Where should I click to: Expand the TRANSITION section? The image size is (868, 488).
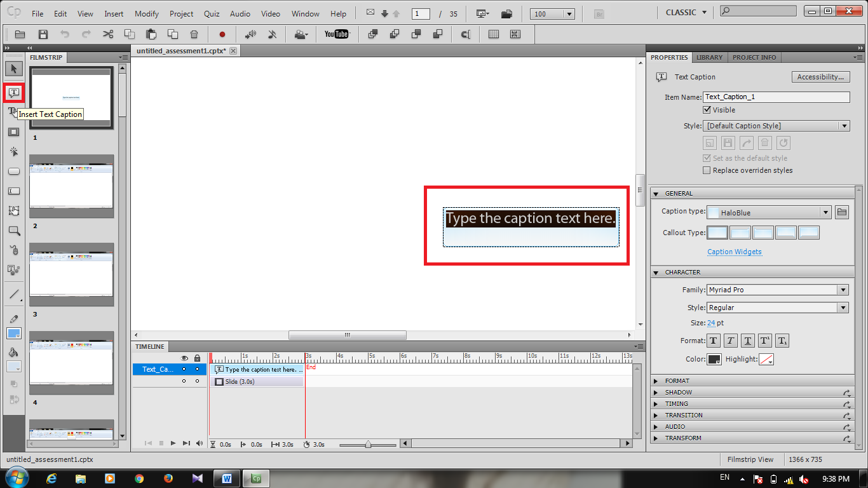[752, 415]
